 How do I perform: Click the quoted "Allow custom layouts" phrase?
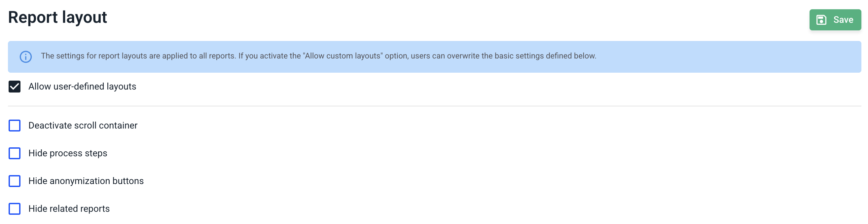click(x=344, y=56)
